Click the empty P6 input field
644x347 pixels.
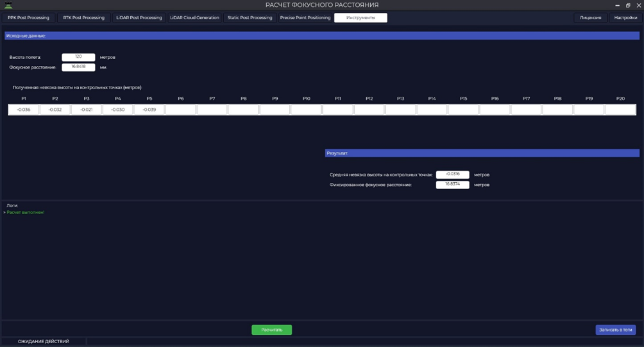181,110
